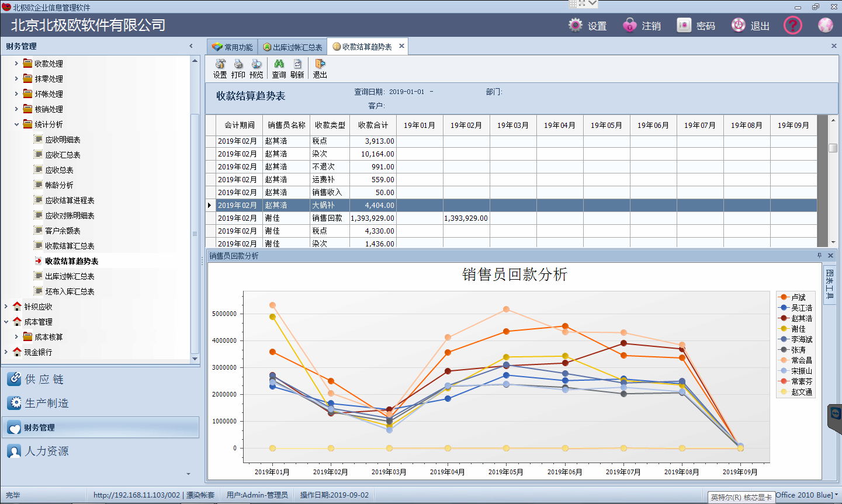
Task: Click the 19年02月 column header
Action: click(x=466, y=125)
